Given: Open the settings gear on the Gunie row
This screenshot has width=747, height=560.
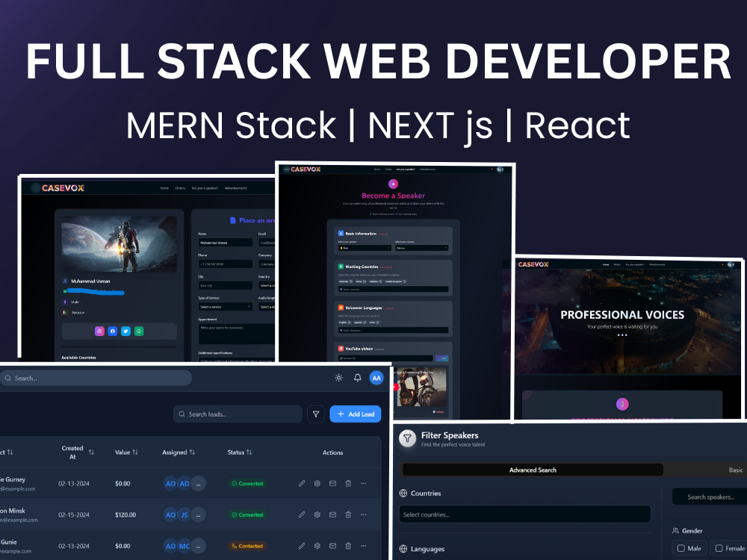Looking at the screenshot, I should (x=317, y=546).
